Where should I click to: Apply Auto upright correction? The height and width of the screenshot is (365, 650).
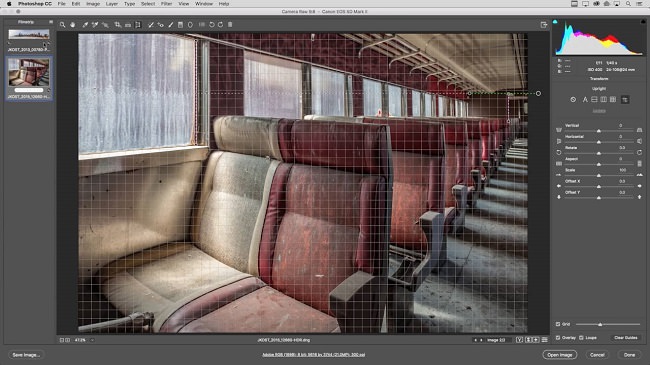[585, 100]
